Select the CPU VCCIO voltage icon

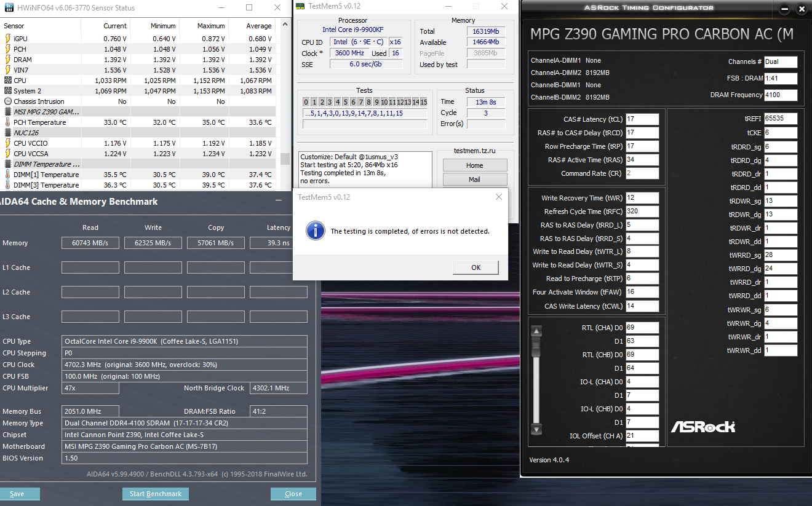[x=8, y=143]
